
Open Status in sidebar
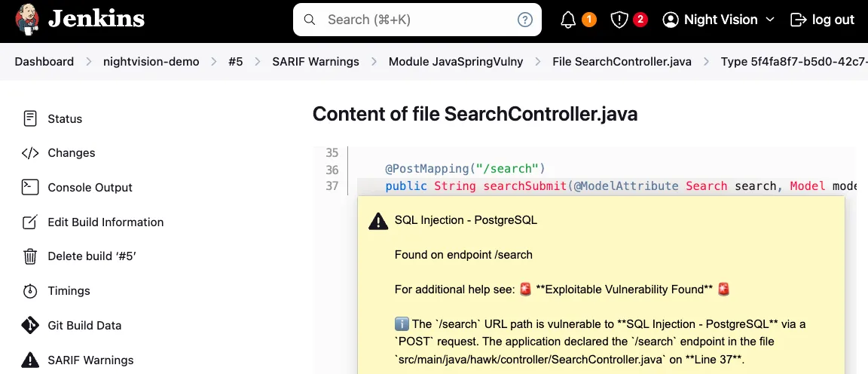[x=65, y=118]
